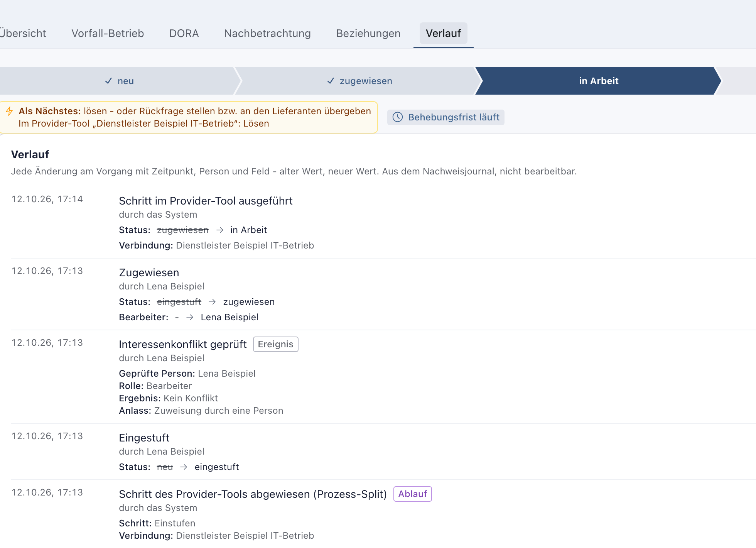Viewport: 756px width, 548px height.
Task: Click the 'Als Nächstes' hint banner
Action: coord(189,117)
